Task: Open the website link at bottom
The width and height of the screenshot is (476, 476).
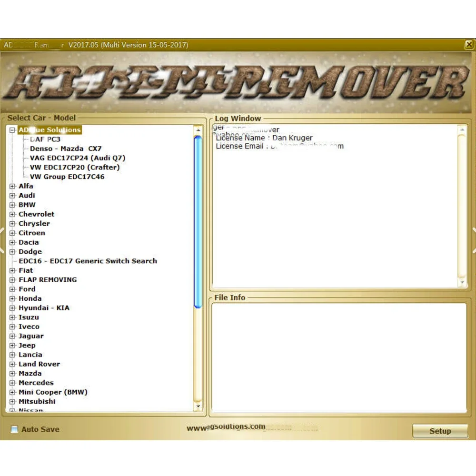Action: pyautogui.click(x=226, y=427)
